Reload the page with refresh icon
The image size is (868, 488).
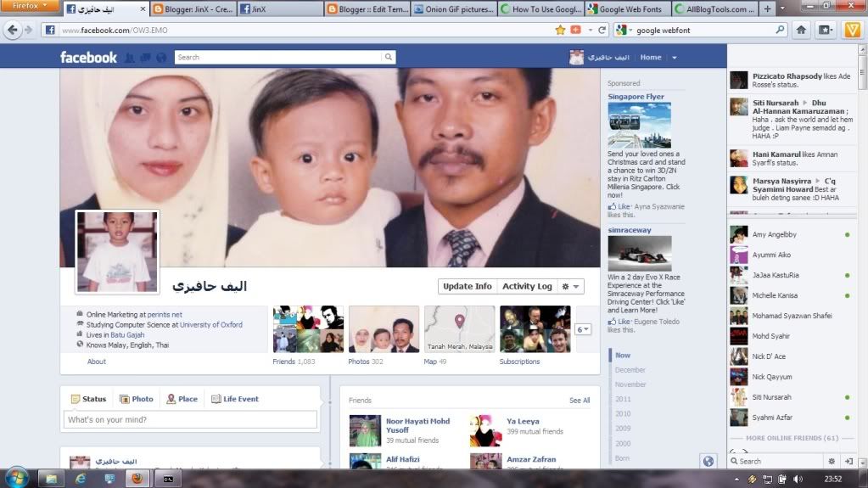click(x=602, y=30)
